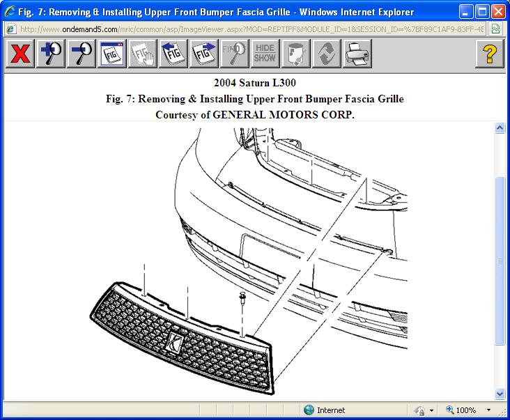Image resolution: width=510 pixels, height=420 pixels.
Task: Open the figure in a new window icon
Action: tap(112, 54)
